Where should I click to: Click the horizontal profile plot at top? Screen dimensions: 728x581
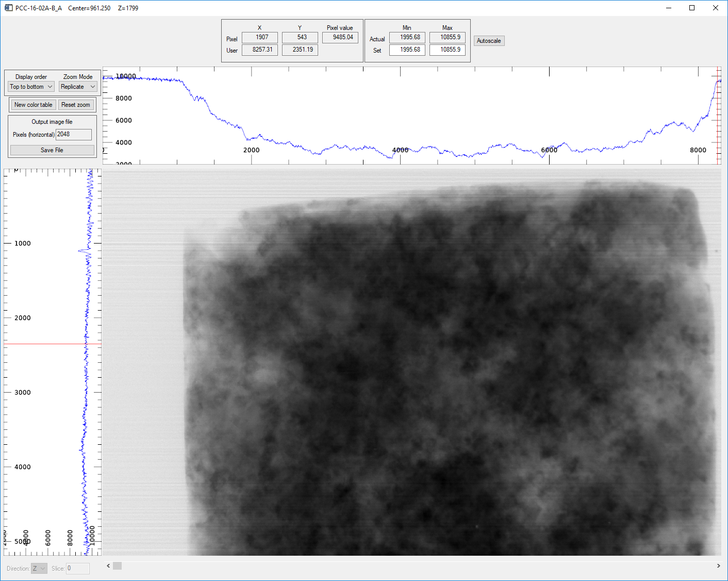(x=411, y=116)
